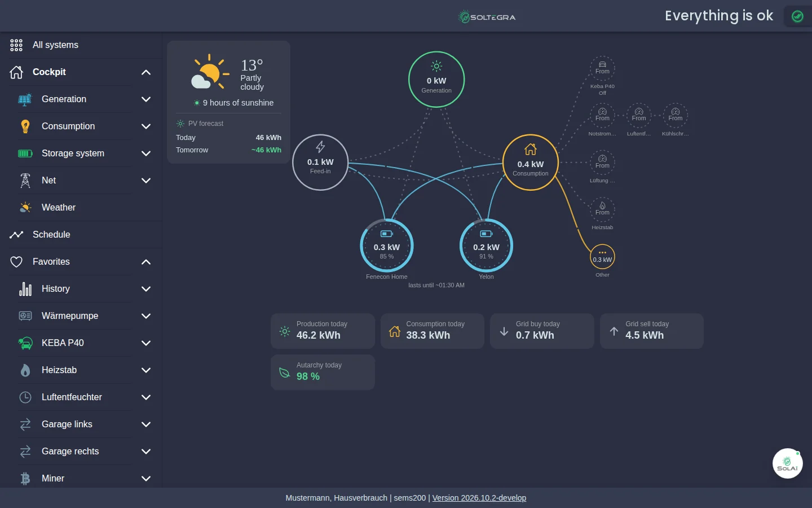Click the Consumption today card
This screenshot has width=812, height=508.
coord(433,331)
